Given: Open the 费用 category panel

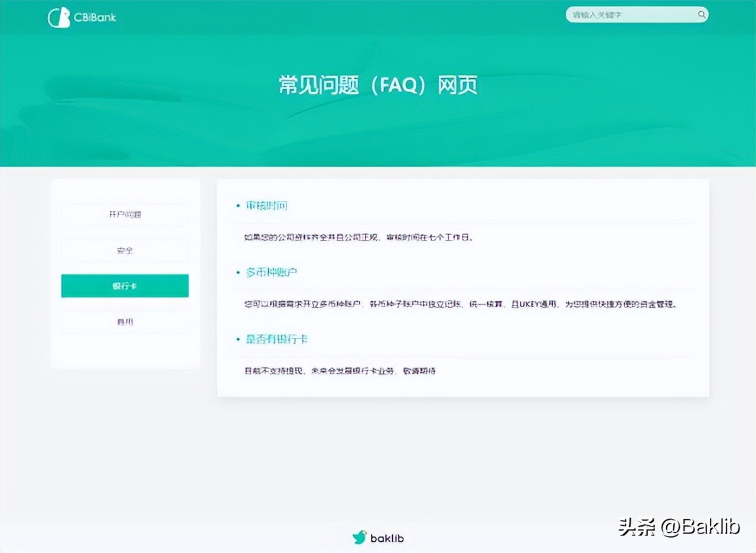Looking at the screenshot, I should pyautogui.click(x=125, y=321).
